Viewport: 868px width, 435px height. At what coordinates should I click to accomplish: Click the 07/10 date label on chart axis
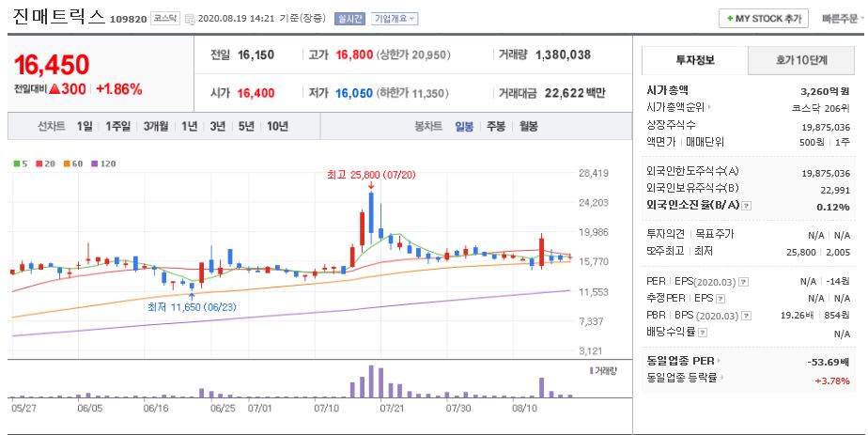point(326,409)
